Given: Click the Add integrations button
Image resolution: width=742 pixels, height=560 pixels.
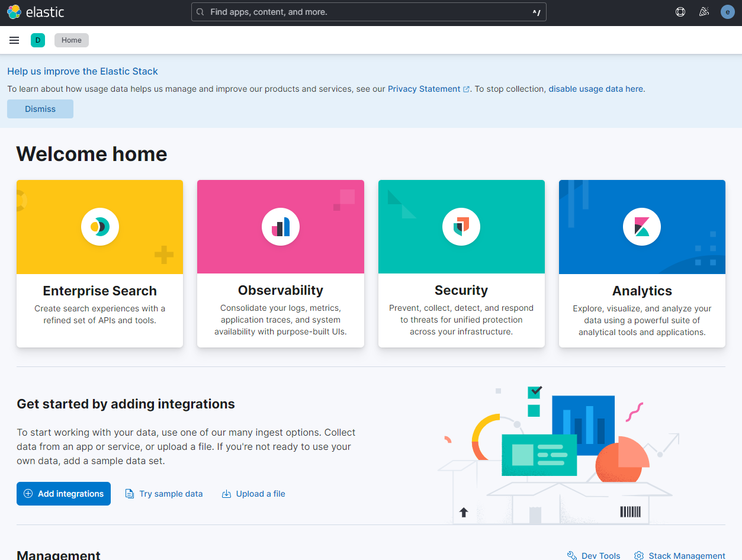Looking at the screenshot, I should (x=63, y=494).
